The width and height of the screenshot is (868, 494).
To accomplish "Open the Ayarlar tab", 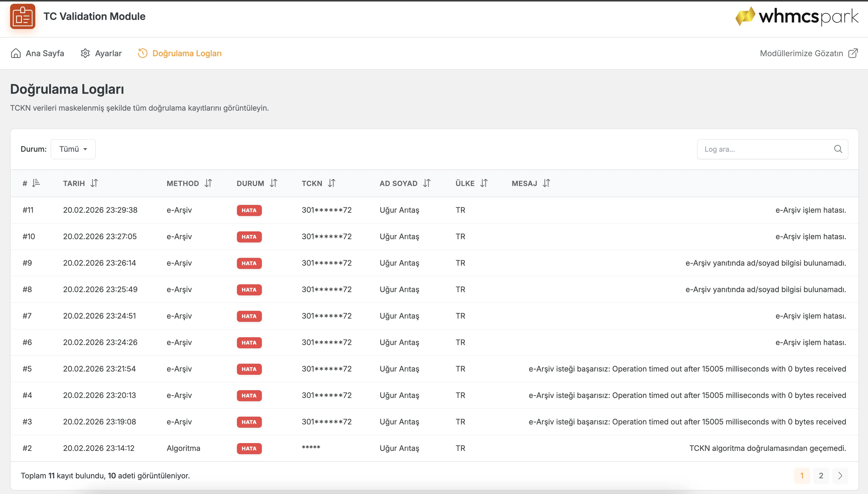I will point(101,53).
